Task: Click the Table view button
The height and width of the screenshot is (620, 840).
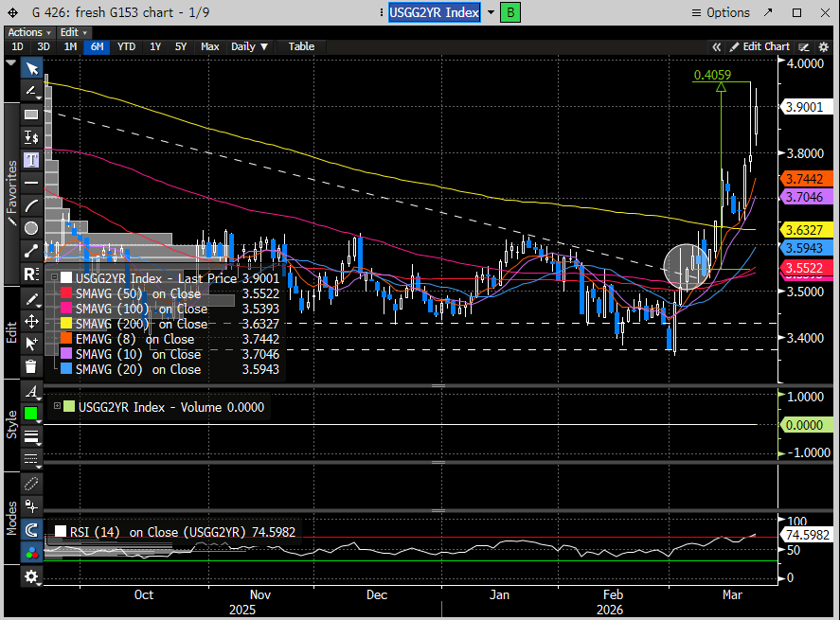Action: pyautogui.click(x=301, y=46)
